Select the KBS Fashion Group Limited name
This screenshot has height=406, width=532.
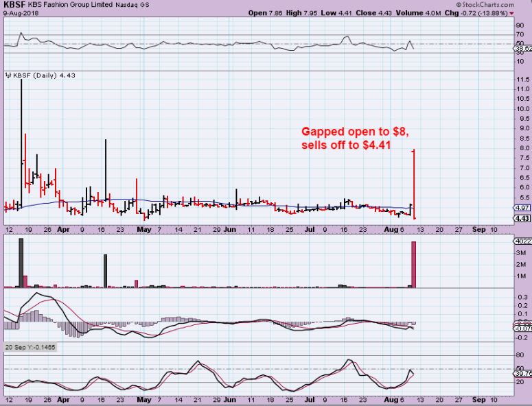click(70, 5)
